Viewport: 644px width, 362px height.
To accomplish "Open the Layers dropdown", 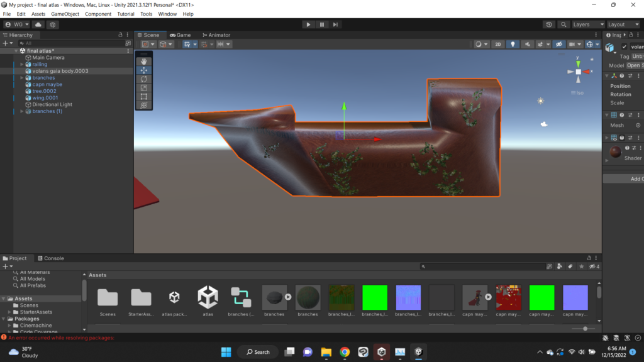I will pos(589,25).
